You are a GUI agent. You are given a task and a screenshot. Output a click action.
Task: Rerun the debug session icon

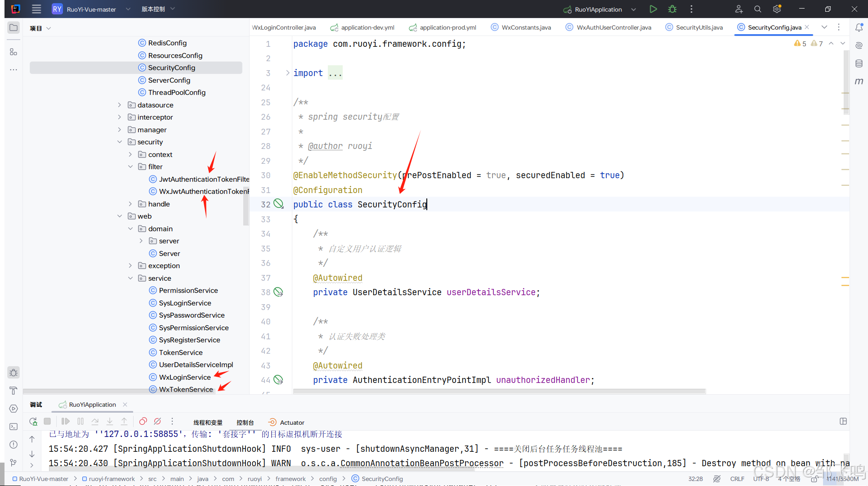(x=33, y=422)
